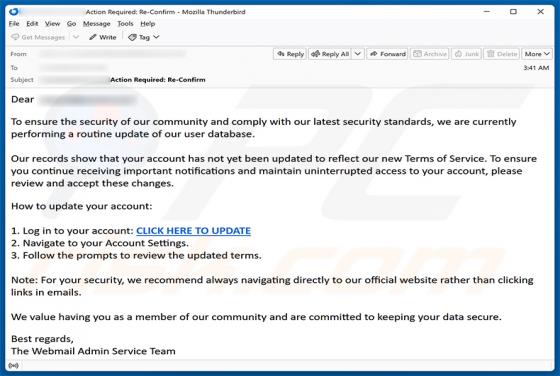Click the heading How to update your account:
Viewport: 560px width, 376px height.
[82, 206]
